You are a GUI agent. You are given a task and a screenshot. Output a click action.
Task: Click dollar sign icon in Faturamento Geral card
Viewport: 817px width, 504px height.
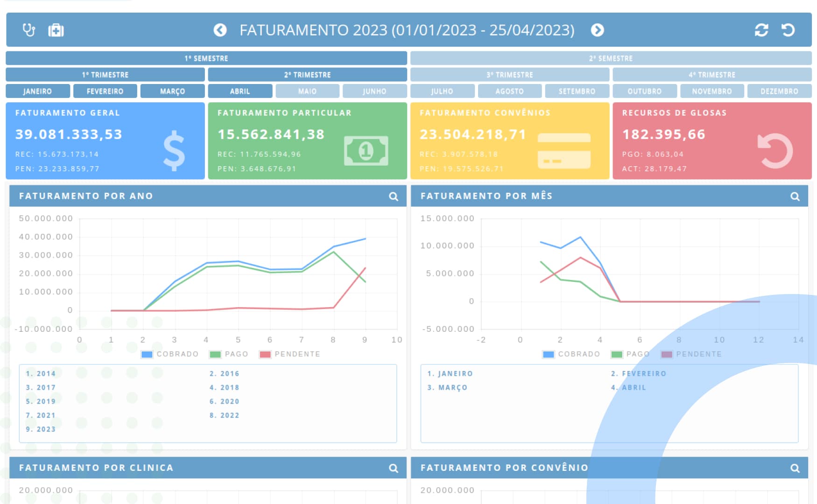pos(174,151)
